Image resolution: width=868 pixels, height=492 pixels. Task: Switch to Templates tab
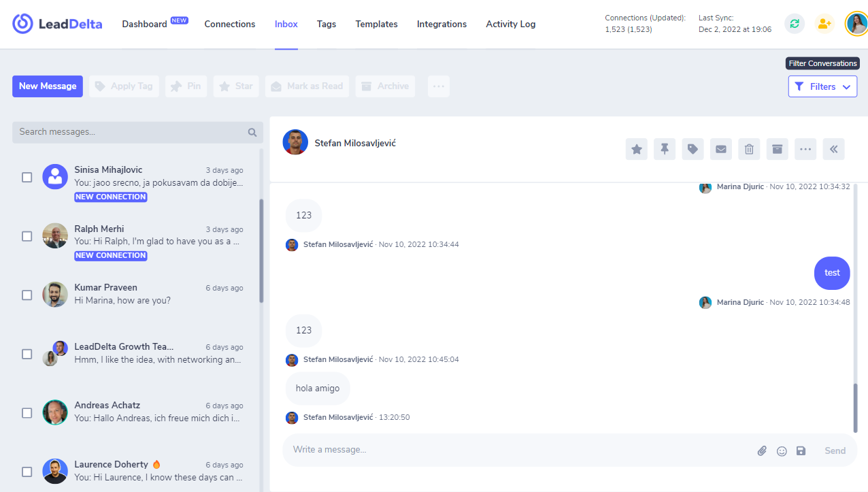pyautogui.click(x=376, y=24)
